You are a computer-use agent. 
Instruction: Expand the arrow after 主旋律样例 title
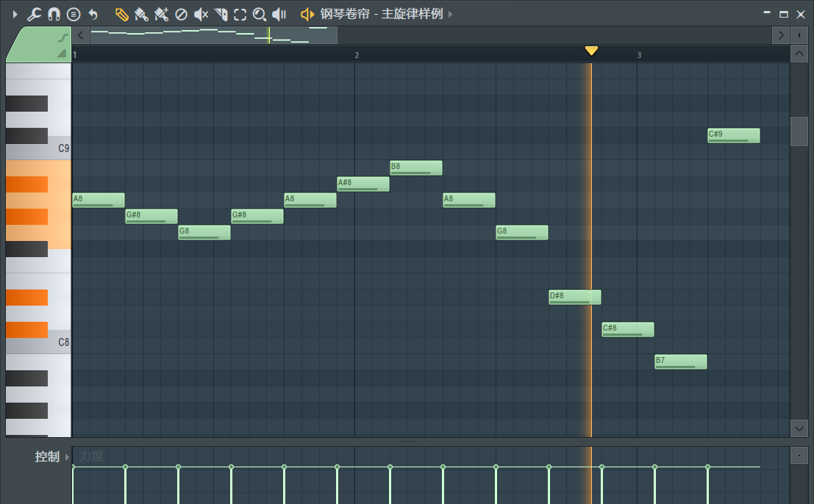pyautogui.click(x=451, y=15)
